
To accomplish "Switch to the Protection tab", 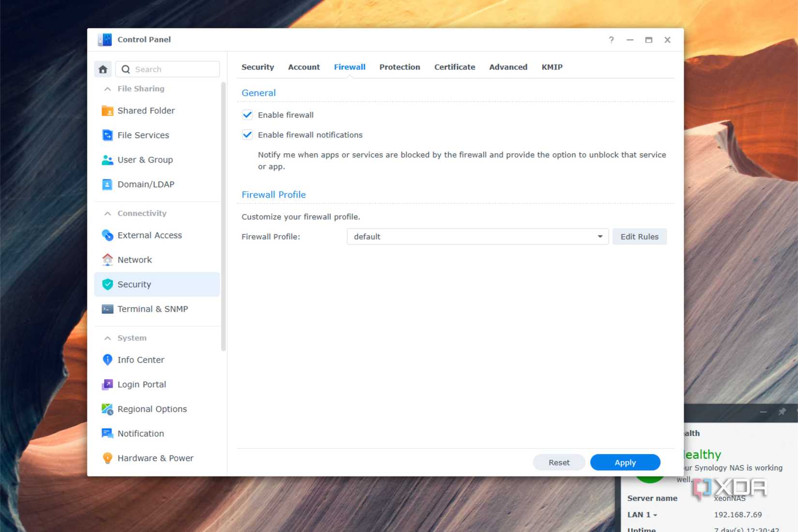I will [x=399, y=67].
